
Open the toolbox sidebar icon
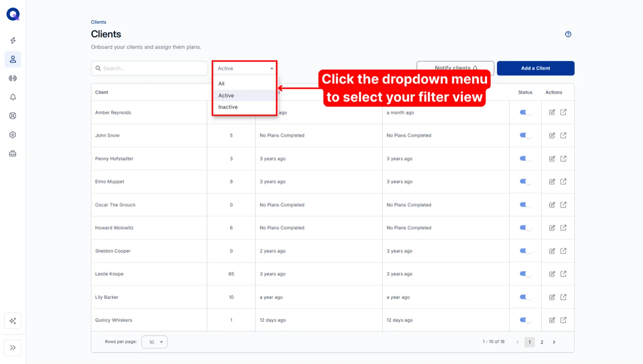13,153
